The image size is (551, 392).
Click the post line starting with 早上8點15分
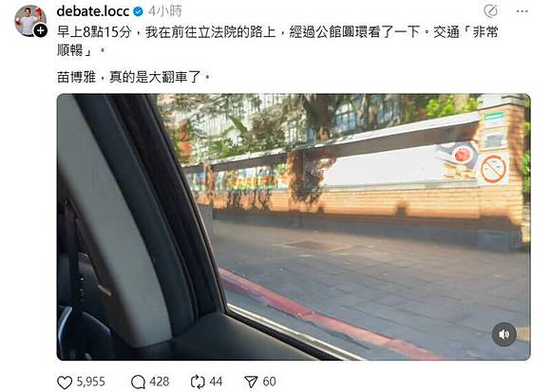tap(277, 32)
